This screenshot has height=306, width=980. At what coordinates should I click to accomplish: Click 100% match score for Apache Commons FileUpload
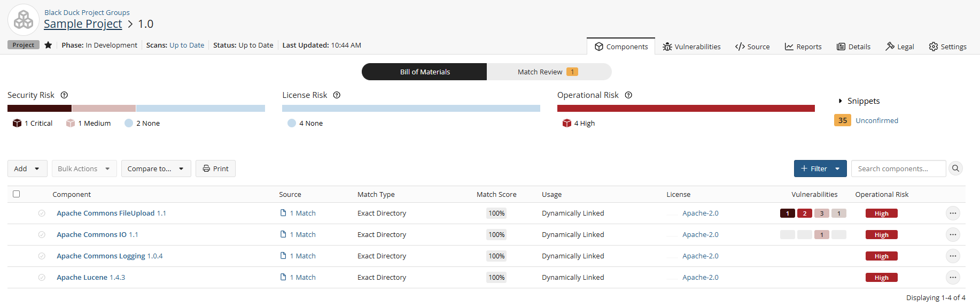pos(496,213)
